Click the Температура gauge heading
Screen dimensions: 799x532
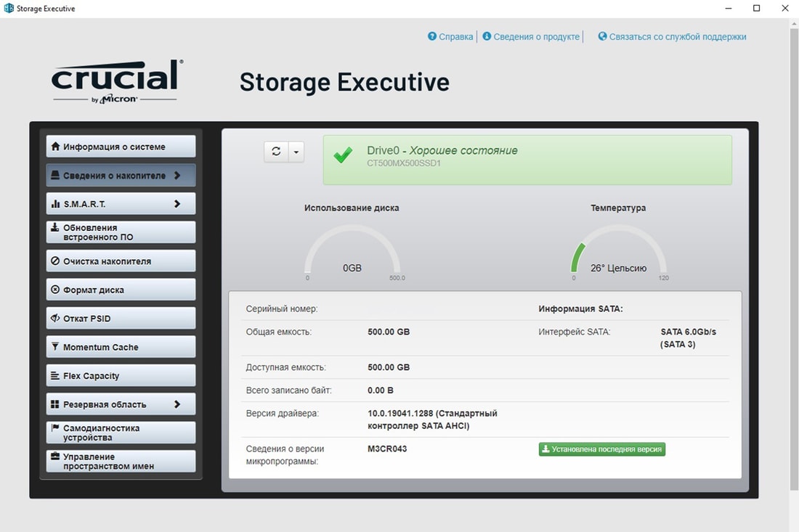[618, 208]
